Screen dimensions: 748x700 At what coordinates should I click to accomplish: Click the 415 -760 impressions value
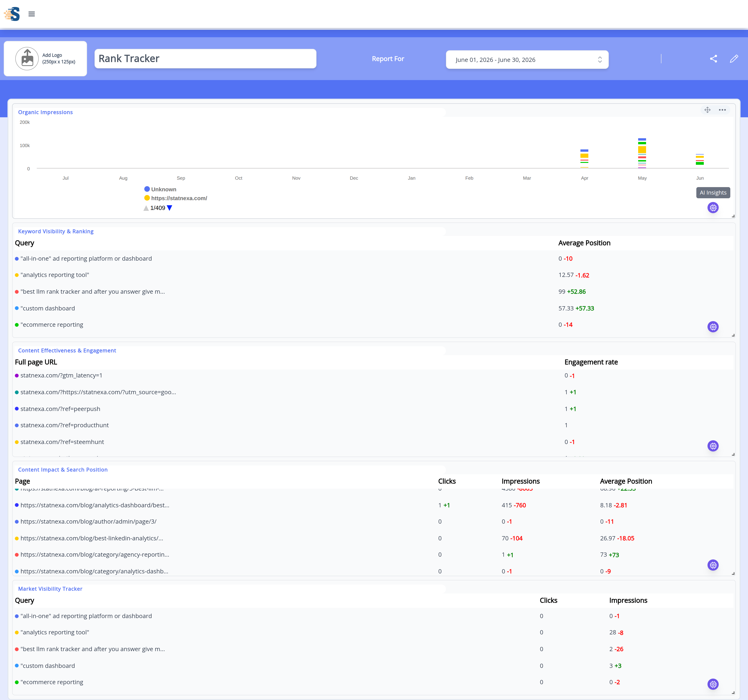(514, 505)
